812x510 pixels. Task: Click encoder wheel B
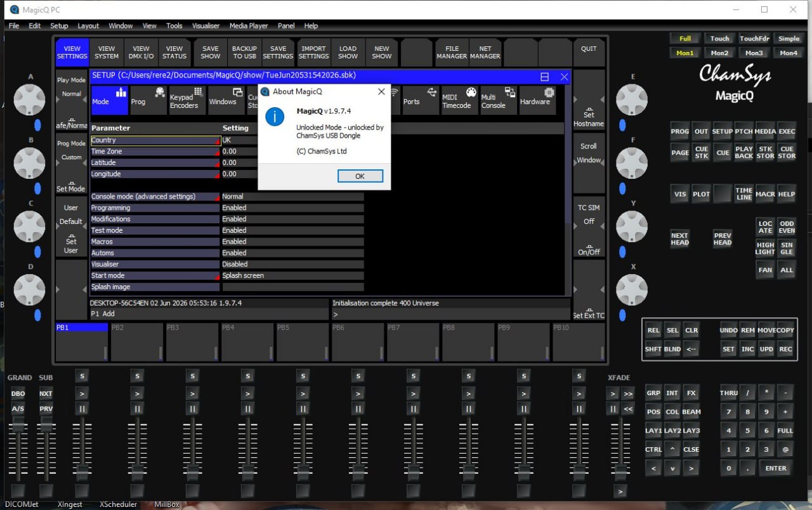(30, 163)
